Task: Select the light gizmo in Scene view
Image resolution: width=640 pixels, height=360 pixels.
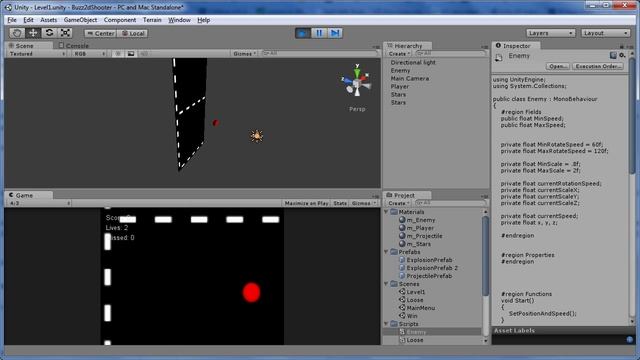Action: [257, 136]
